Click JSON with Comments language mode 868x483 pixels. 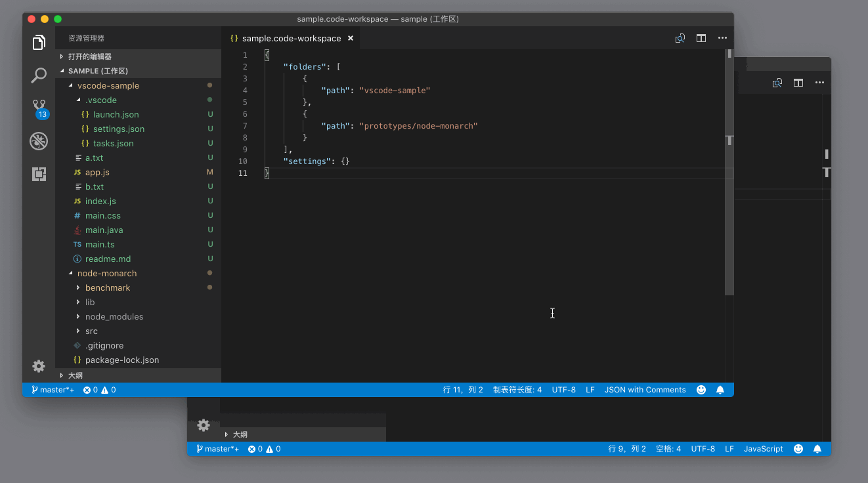645,390
